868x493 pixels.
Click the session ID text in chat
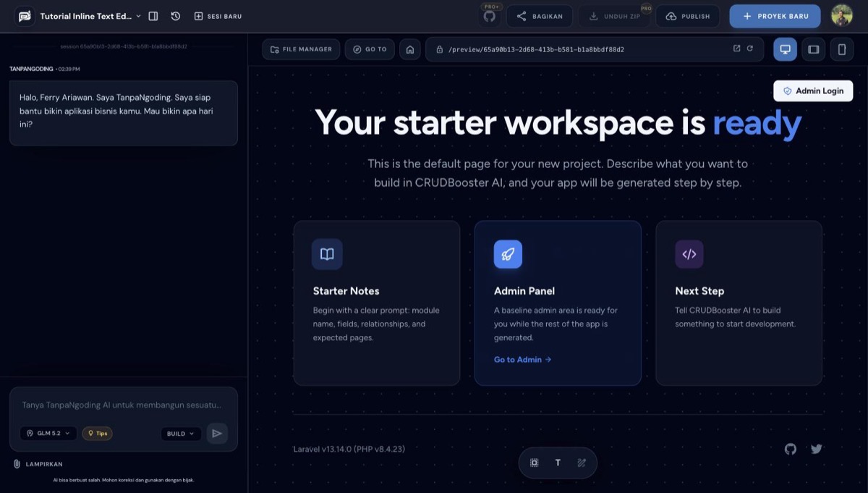[124, 46]
